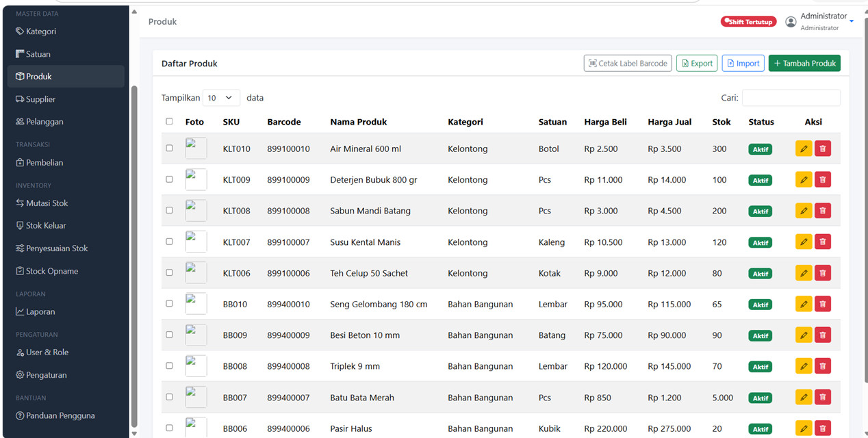Edit the Seng Gelombang 180 cm product
This screenshot has width=868, height=438.
click(804, 304)
